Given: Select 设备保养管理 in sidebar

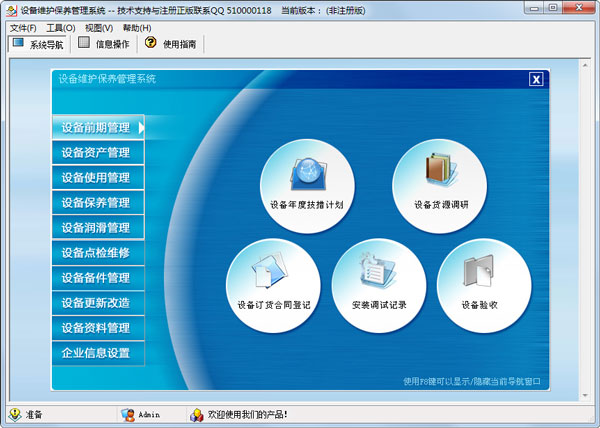Looking at the screenshot, I should tap(98, 203).
